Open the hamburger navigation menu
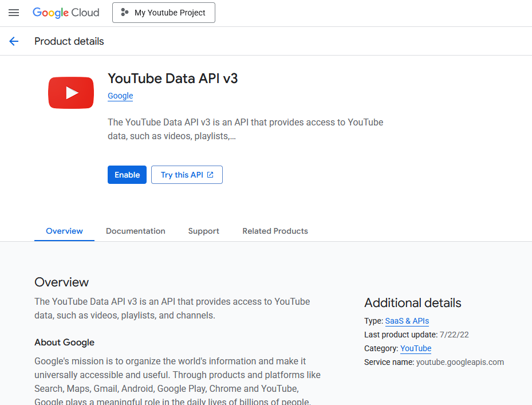 14,13
